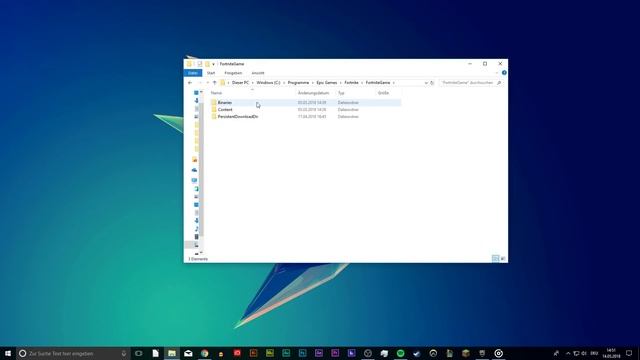Open the quick access toolbar dropdown arrow

click(213, 64)
